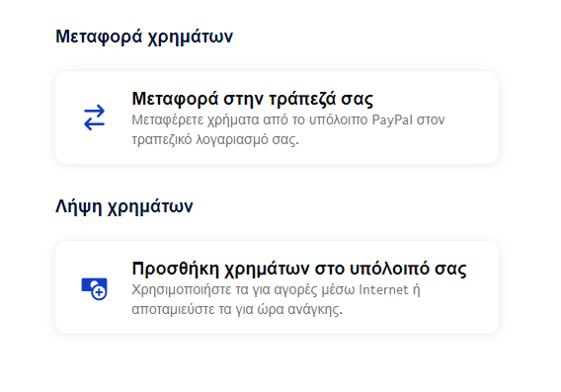Click the add-money wallet icon with plus
The height and width of the screenshot is (392, 561).
[94, 288]
